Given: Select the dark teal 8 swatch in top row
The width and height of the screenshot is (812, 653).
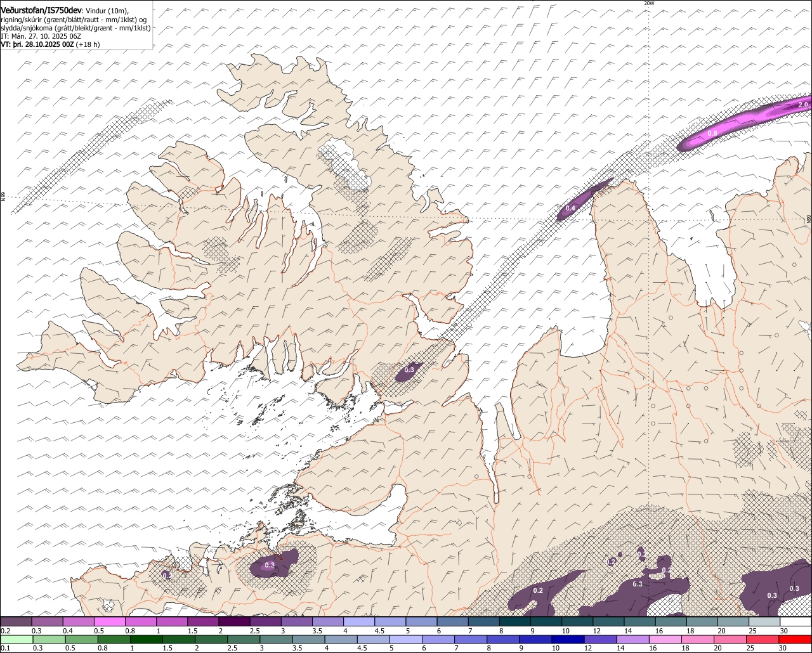Looking at the screenshot, I should (515, 621).
